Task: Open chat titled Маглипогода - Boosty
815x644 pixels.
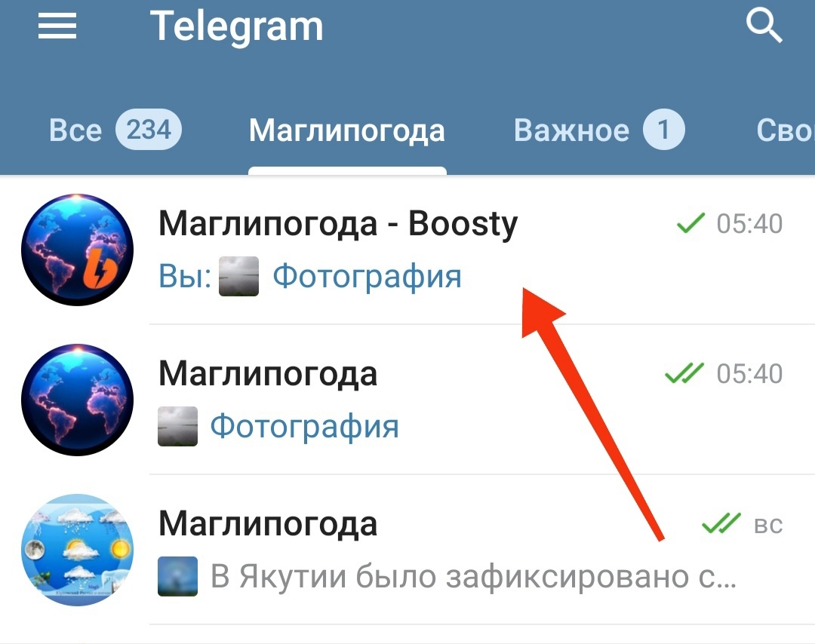Action: 407,250
